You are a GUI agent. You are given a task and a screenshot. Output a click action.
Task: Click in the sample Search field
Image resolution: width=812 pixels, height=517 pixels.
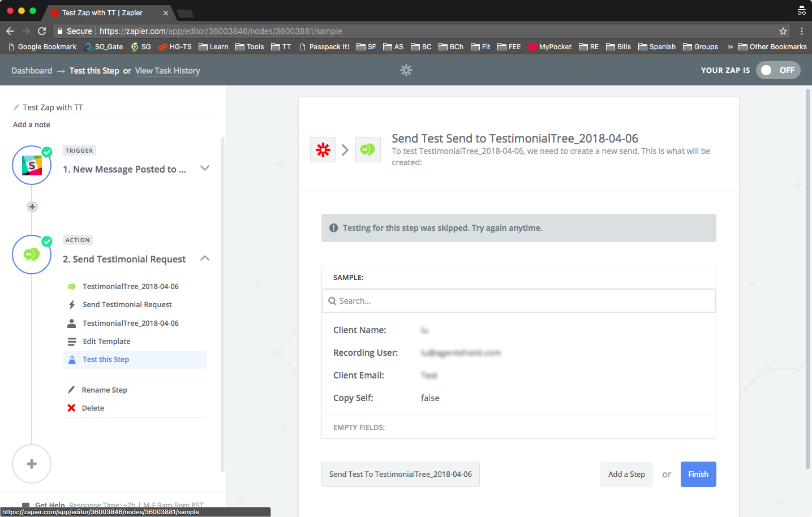coord(519,301)
